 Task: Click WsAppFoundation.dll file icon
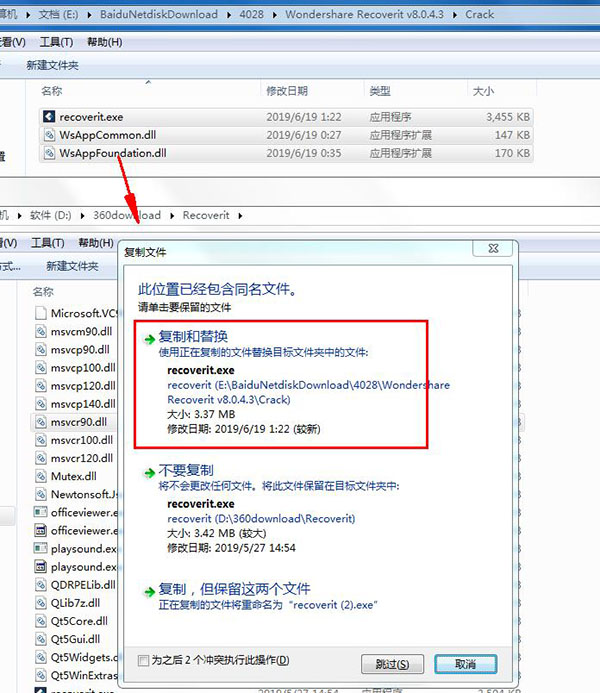[49, 153]
